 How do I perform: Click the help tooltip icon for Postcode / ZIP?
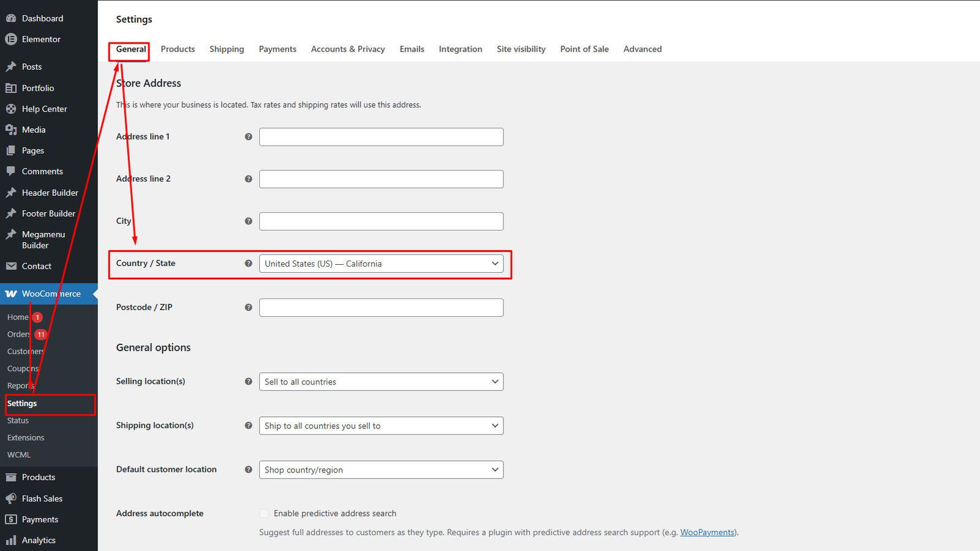tap(249, 308)
